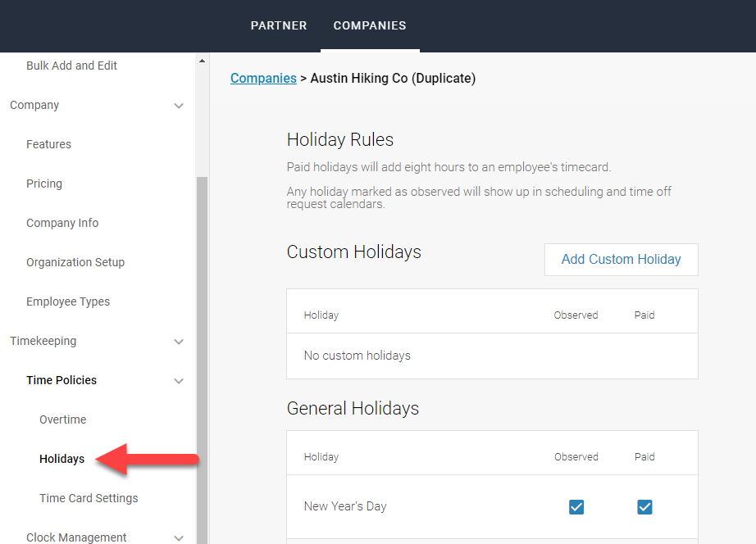The width and height of the screenshot is (756, 544).
Task: Collapse the Company section chevron
Action: (x=179, y=106)
